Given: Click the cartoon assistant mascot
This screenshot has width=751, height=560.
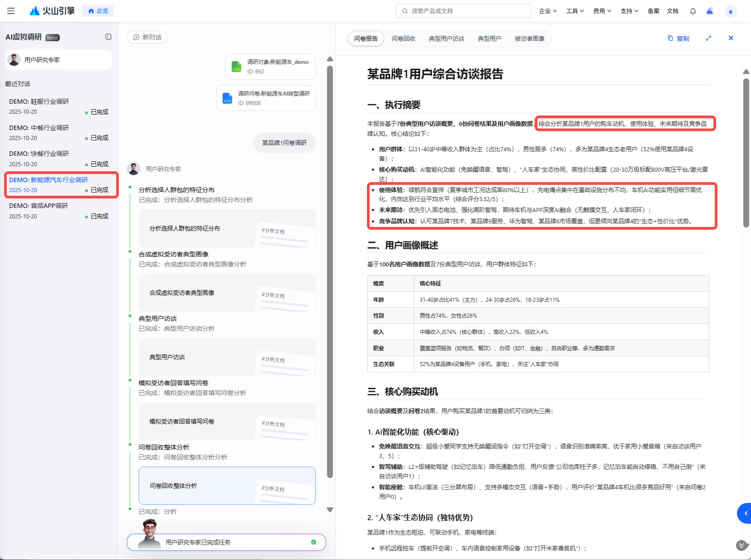Looking at the screenshot, I should pyautogui.click(x=149, y=535).
